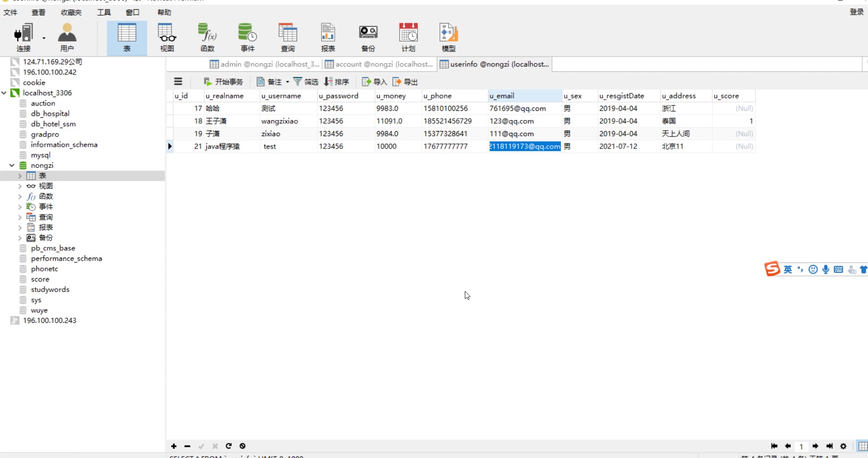Collapse the nongzi database node
Image resolution: width=868 pixels, height=458 pixels.
12,165
